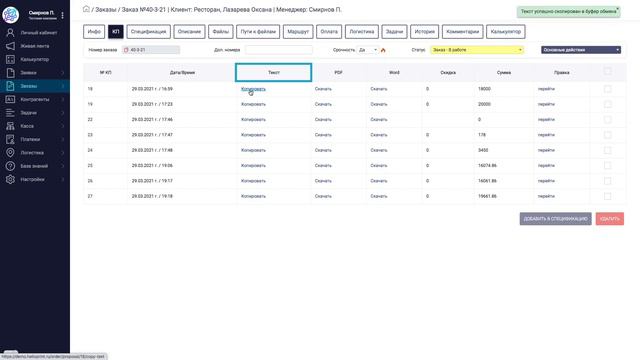Open the Пути к файлам tab

pyautogui.click(x=258, y=31)
